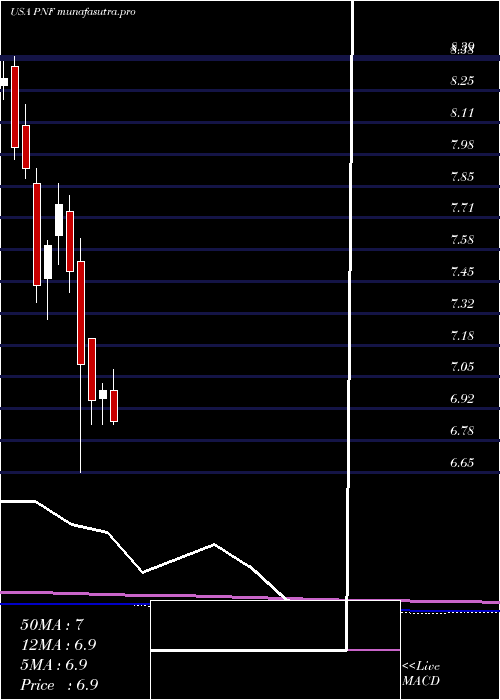Click the '<<Live MACD' label
The image size is (500, 700).
click(x=421, y=674)
